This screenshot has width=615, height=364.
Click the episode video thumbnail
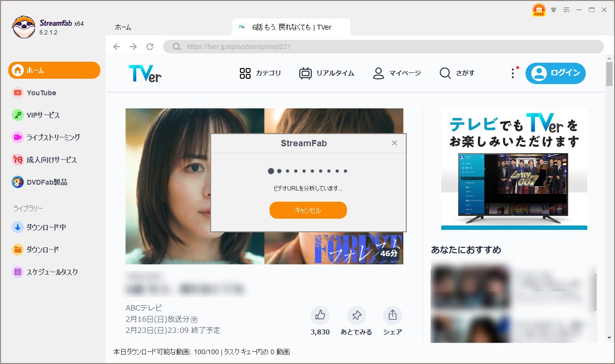click(x=264, y=186)
